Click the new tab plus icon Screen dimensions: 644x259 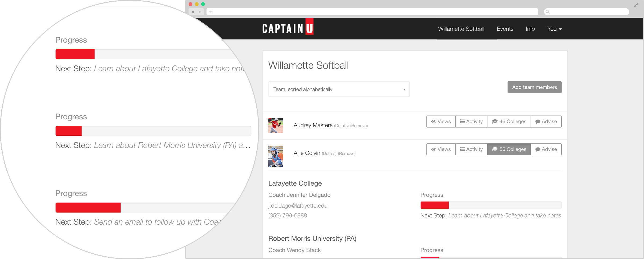coord(211,12)
